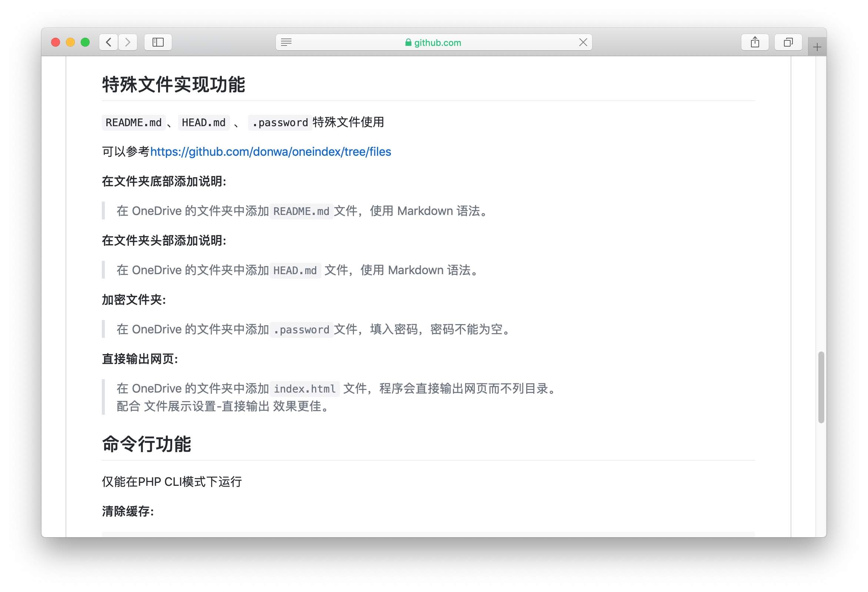This screenshot has height=592, width=868.
Task: Click README.md code label in first paragraph
Action: coord(133,122)
